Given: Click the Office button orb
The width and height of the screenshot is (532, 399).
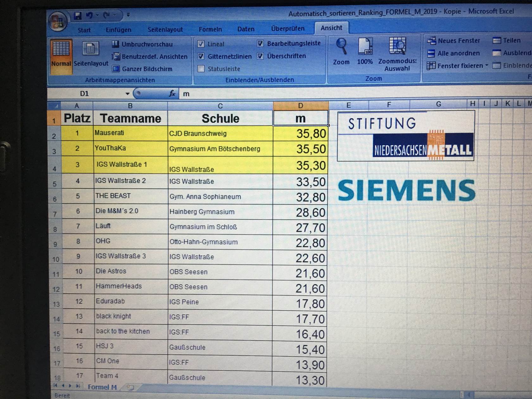Looking at the screenshot, I should (x=57, y=22).
